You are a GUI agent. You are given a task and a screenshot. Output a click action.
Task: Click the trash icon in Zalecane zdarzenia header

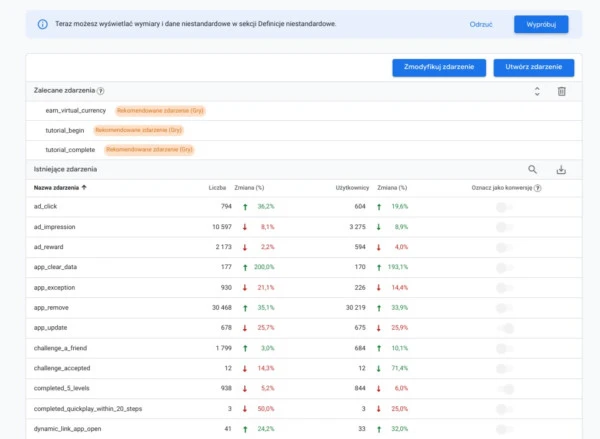click(561, 91)
